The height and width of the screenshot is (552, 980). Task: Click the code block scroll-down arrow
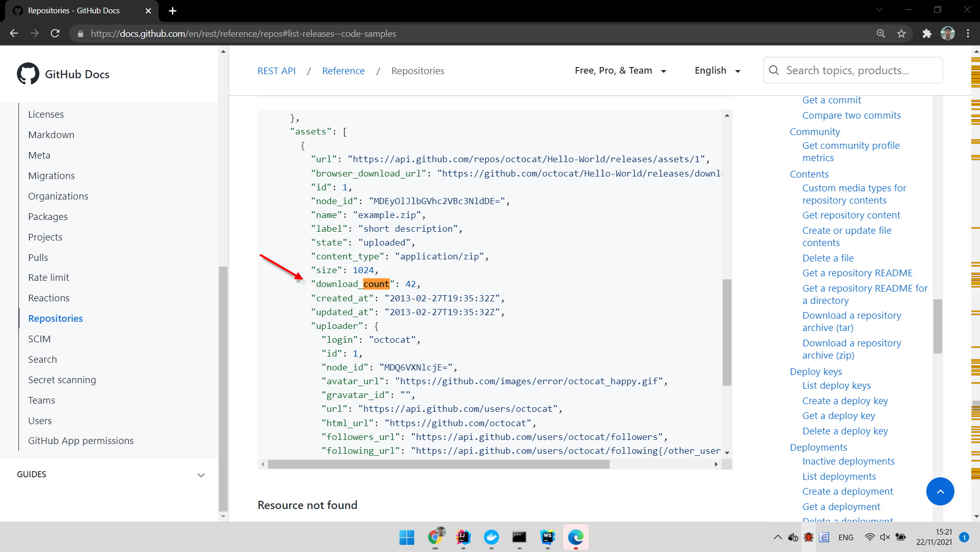[x=727, y=453]
